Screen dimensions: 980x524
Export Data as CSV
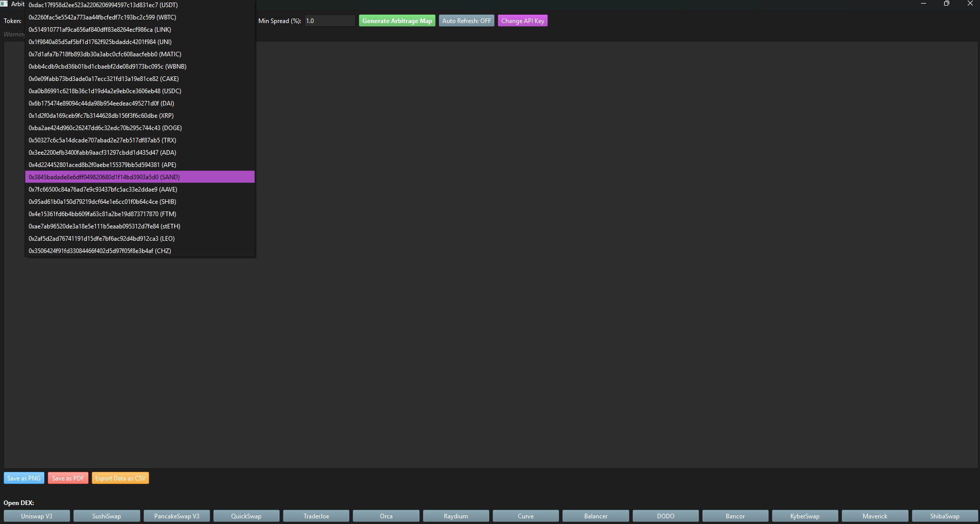coord(120,478)
